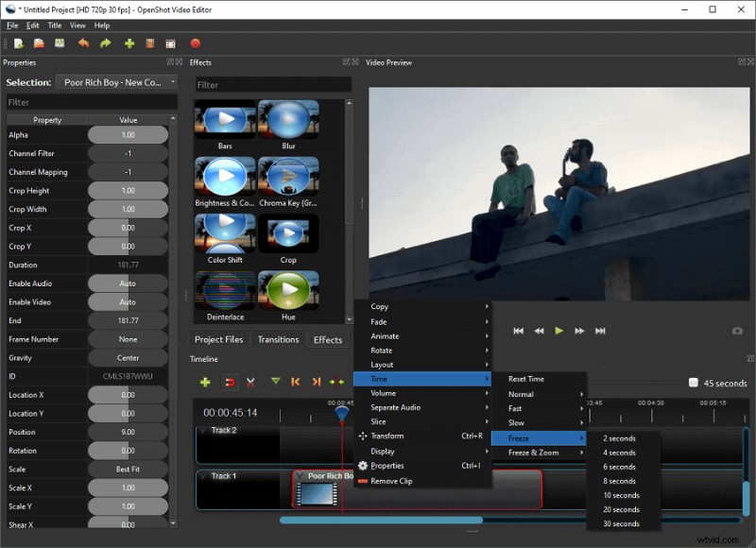Open the Title menu

click(x=54, y=26)
